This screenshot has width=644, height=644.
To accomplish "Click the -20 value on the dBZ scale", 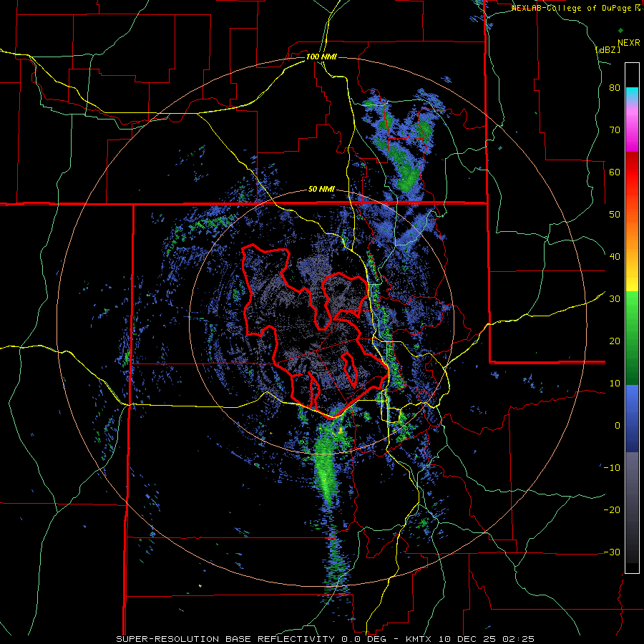I will coord(612,509).
